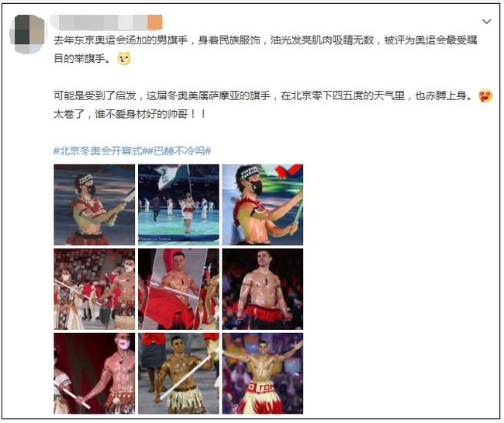
Task: Click the blurred user avatar
Action: tap(27, 34)
